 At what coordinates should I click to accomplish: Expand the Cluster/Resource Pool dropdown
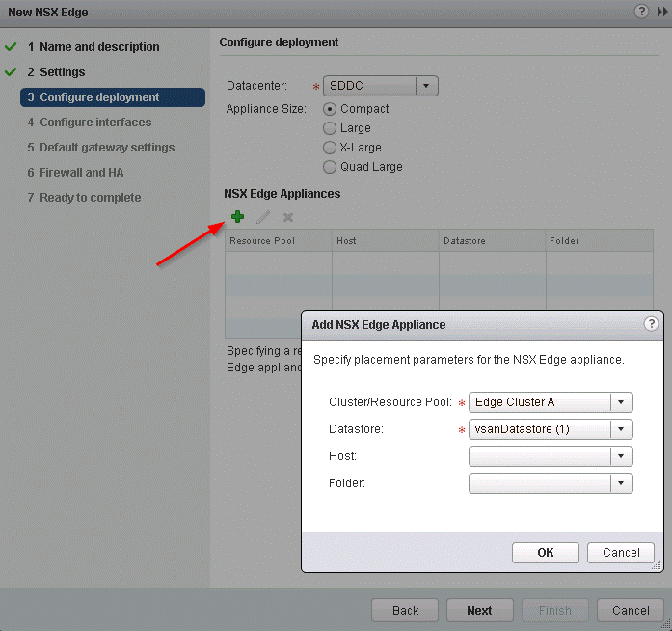tap(622, 402)
